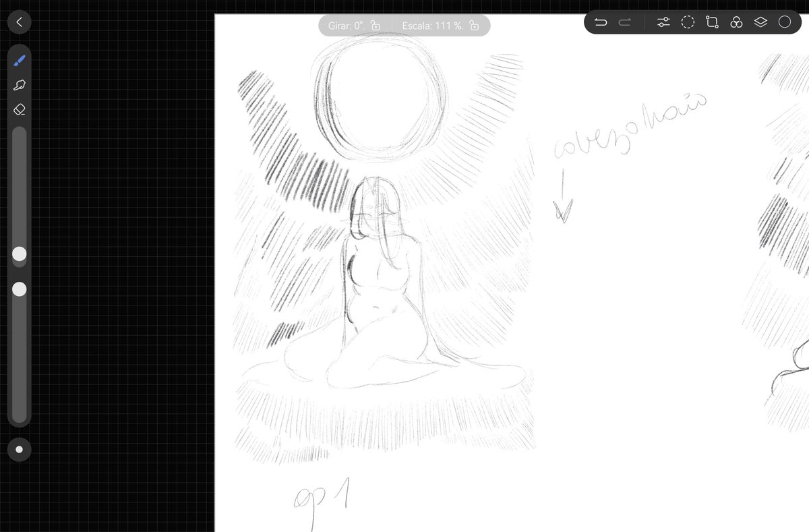Click the upper brush slider handle
The height and width of the screenshot is (532, 809).
pos(20,254)
